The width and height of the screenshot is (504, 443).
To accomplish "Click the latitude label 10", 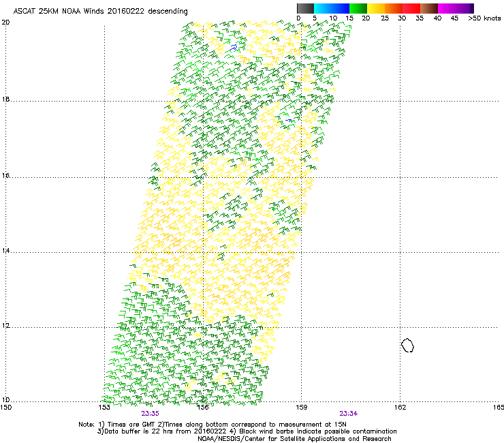I will pyautogui.click(x=5, y=399).
